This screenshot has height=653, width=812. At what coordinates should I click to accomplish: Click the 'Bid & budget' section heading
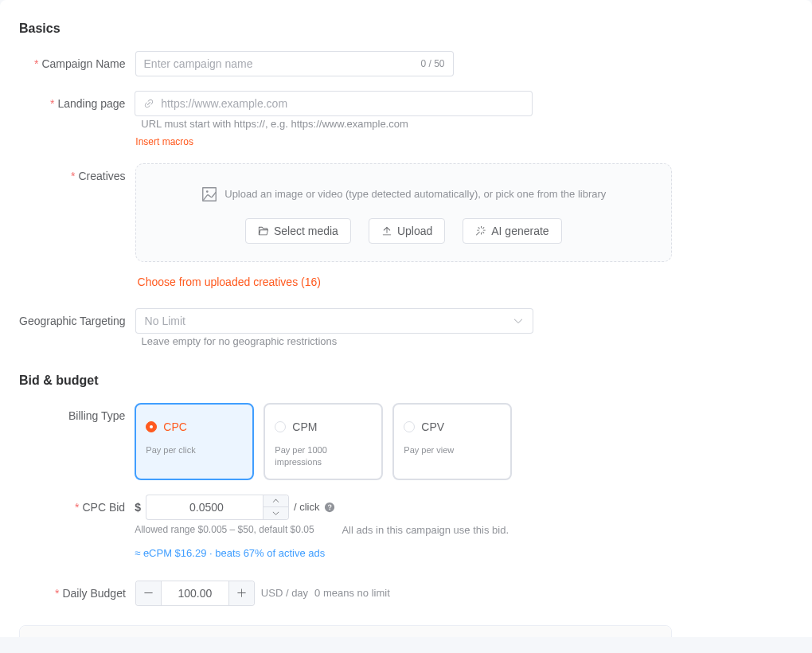coord(59,380)
